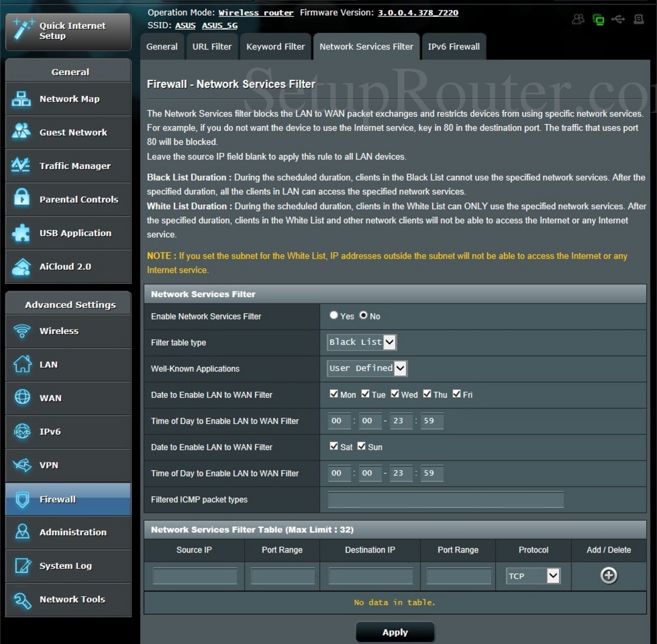The height and width of the screenshot is (644, 657).
Task: Open the Filter table type dropdown
Action: tap(362, 342)
